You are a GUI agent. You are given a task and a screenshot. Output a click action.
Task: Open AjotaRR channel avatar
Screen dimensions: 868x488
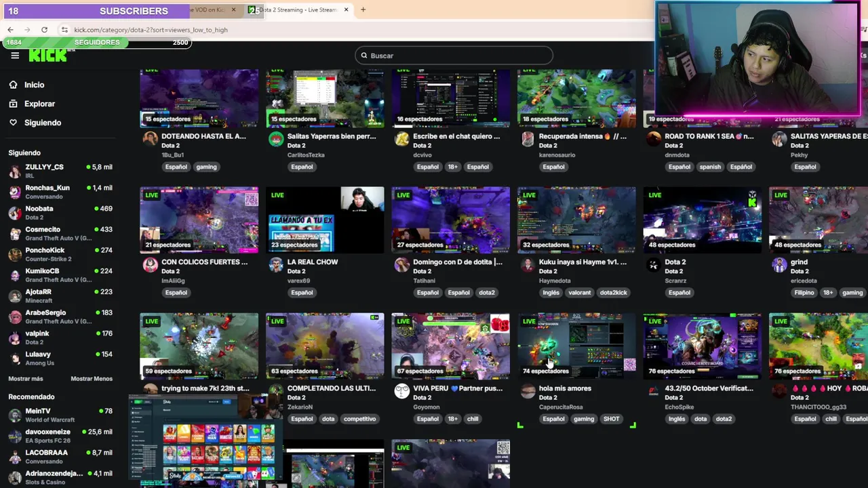15,296
